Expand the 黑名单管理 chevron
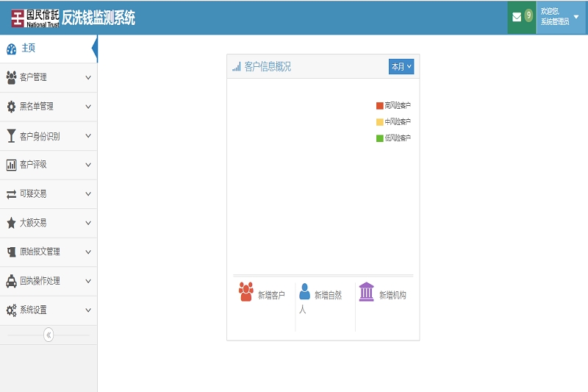 (x=88, y=107)
